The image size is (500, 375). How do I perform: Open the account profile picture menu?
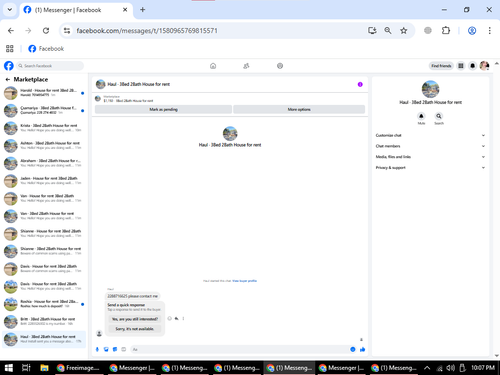pos(484,66)
